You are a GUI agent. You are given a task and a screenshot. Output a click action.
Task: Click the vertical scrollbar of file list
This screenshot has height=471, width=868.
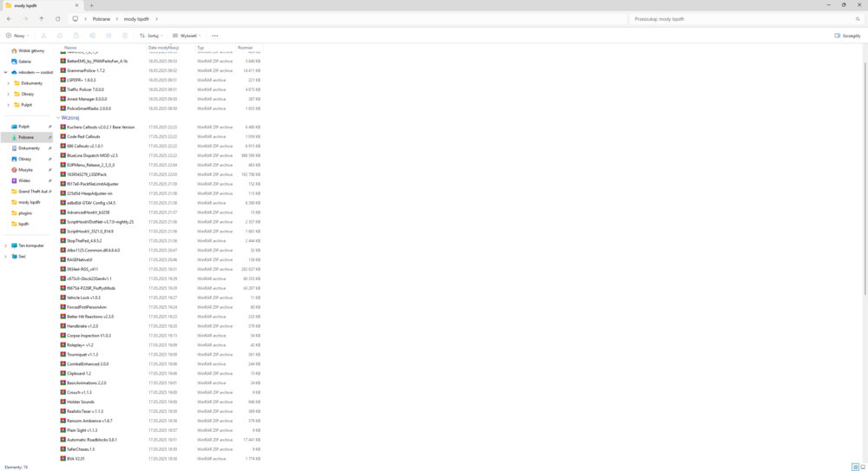865,177
